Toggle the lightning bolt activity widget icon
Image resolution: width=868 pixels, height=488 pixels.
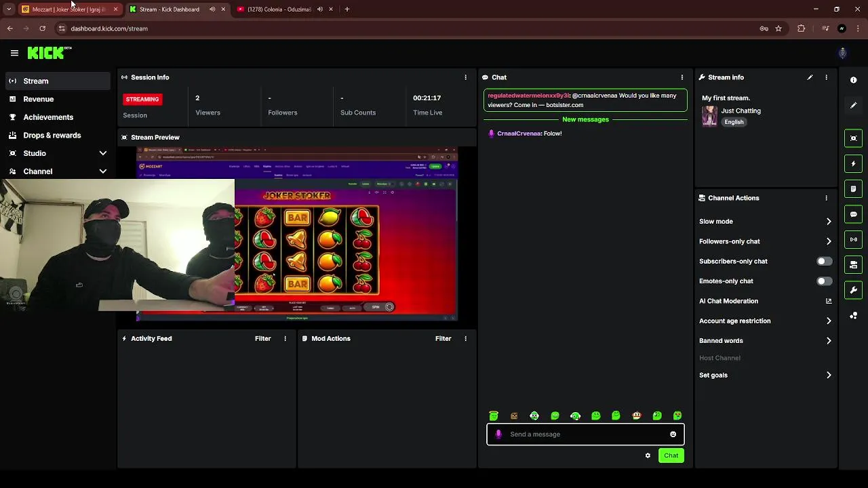853,163
